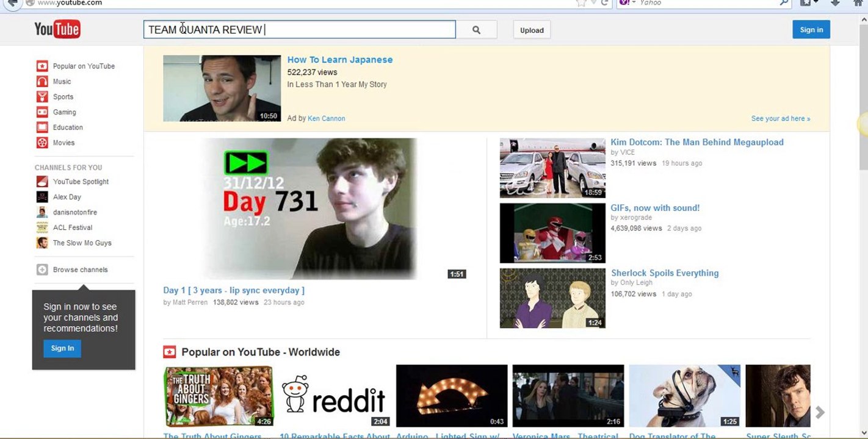Open the address bar history dropdown arrow
The height and width of the screenshot is (439, 868).
coord(593,2)
